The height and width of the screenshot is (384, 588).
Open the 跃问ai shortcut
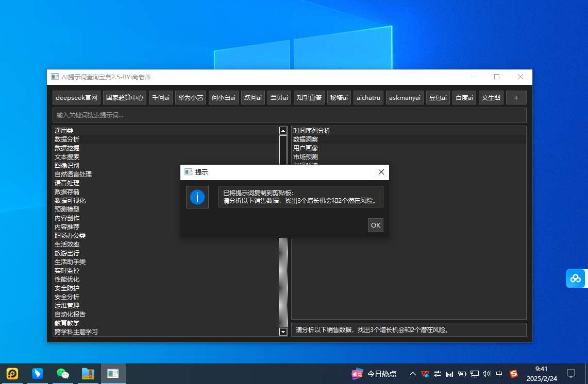click(253, 98)
